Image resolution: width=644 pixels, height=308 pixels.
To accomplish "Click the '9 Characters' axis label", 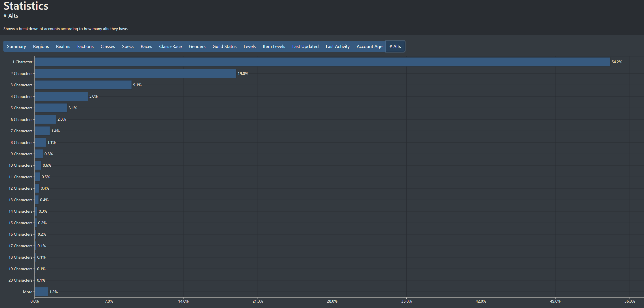I will [22, 154].
